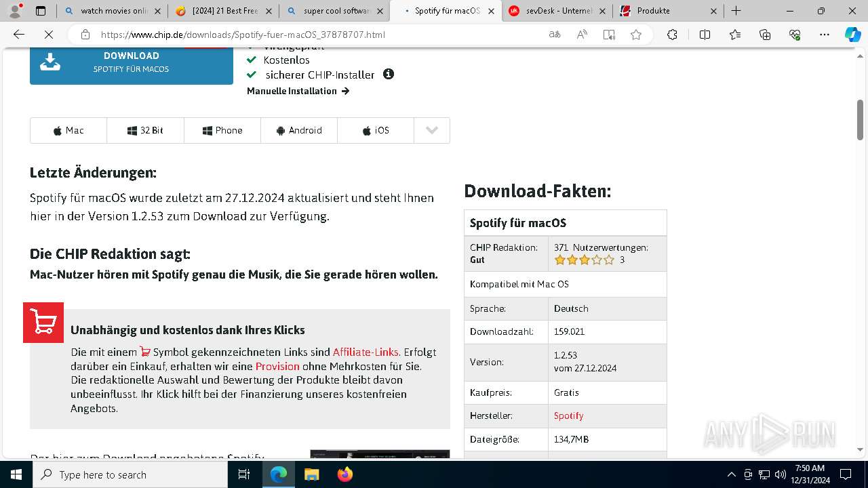The image size is (868, 488).
Task: Open the favorites list
Action: tap(735, 35)
